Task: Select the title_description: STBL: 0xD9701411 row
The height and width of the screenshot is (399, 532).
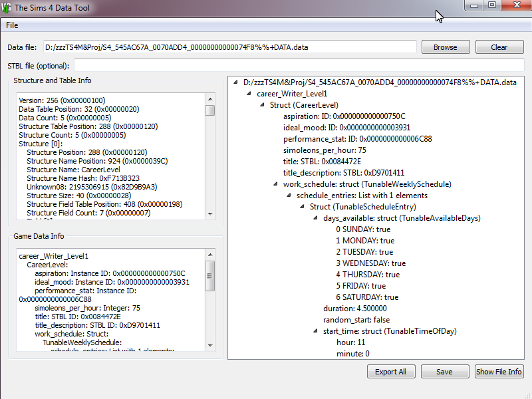Action: [x=344, y=173]
